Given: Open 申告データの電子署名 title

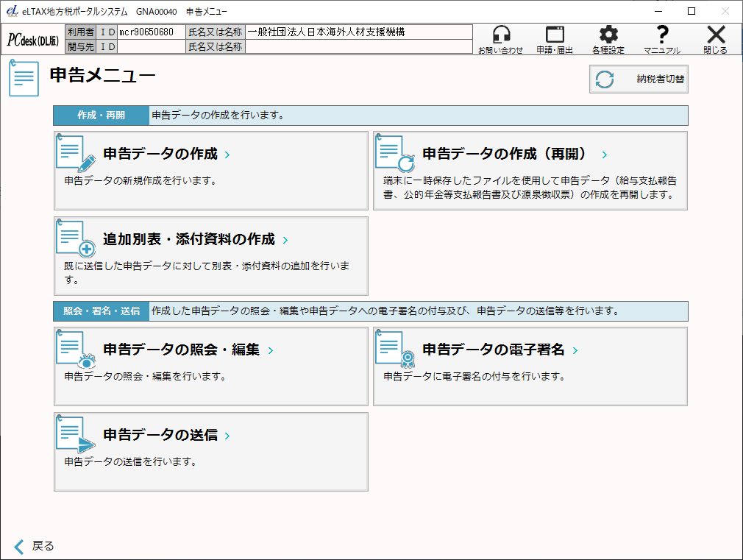Looking at the screenshot, I should (494, 350).
